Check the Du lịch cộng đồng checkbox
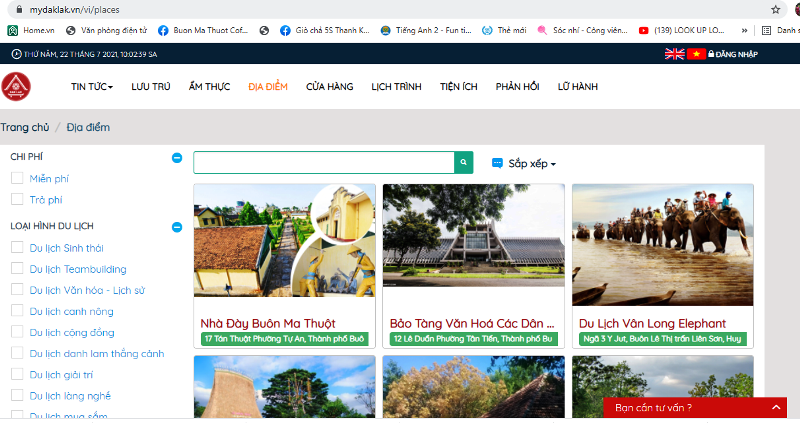The height and width of the screenshot is (423, 800). pos(17,332)
